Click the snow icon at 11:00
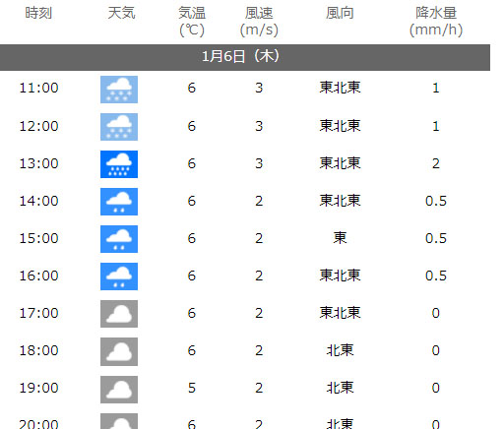 pyautogui.click(x=119, y=90)
